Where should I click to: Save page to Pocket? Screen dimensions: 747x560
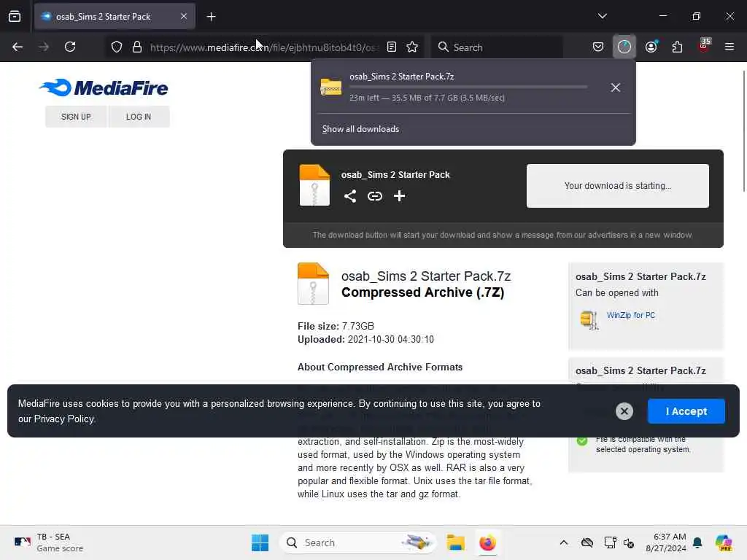tap(598, 47)
